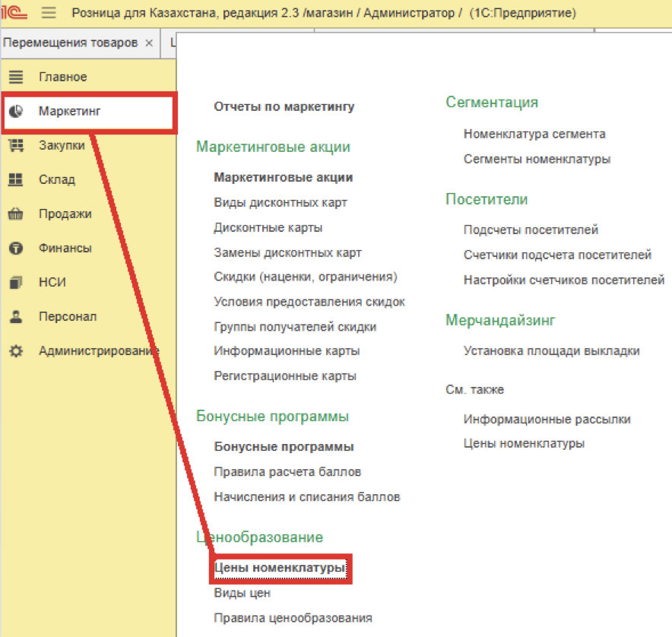Click the Финансы coin icon
Viewport: 672px width, 637px height.
point(16,249)
